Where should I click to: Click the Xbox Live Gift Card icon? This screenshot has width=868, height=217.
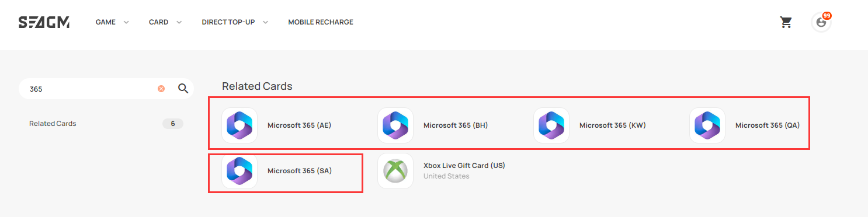(x=395, y=171)
